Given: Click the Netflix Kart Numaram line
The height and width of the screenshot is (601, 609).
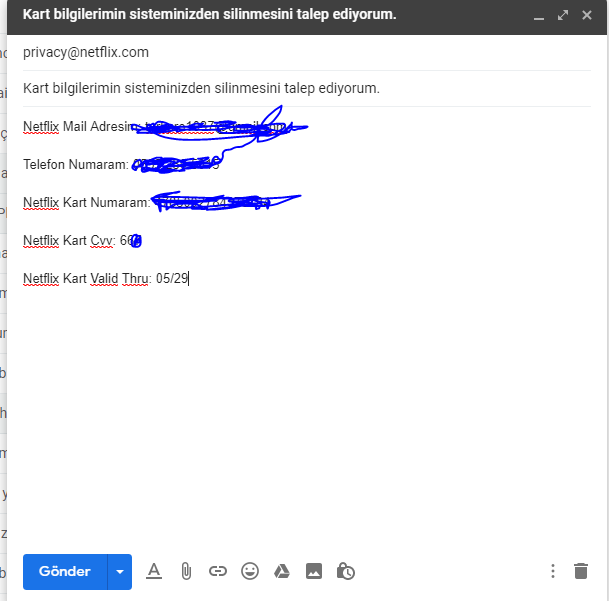Looking at the screenshot, I should point(146,202).
